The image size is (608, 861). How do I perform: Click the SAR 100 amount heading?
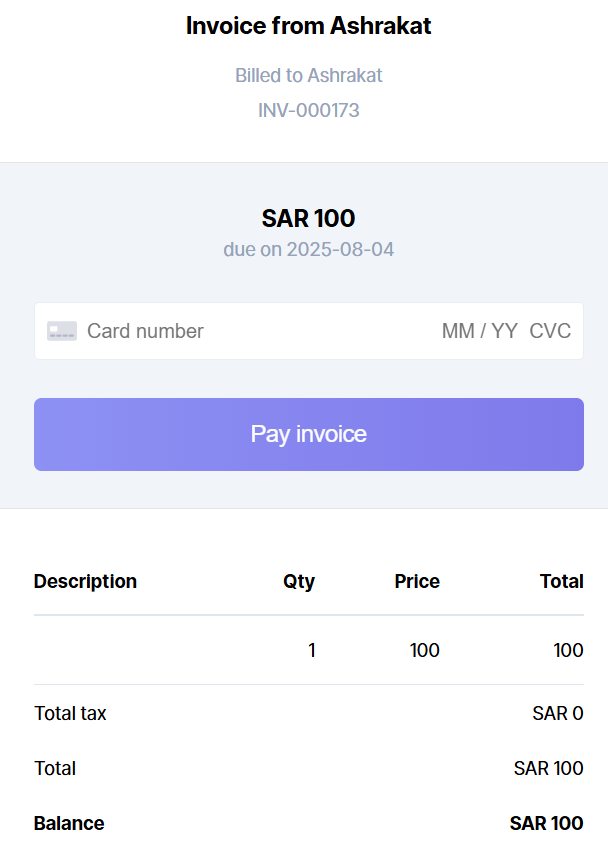308,218
